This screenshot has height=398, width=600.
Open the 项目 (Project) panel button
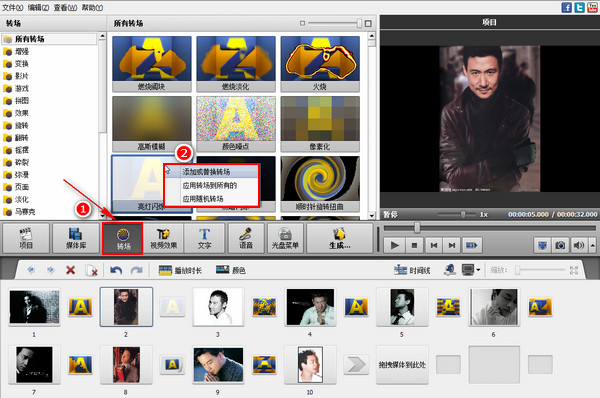pos(26,238)
